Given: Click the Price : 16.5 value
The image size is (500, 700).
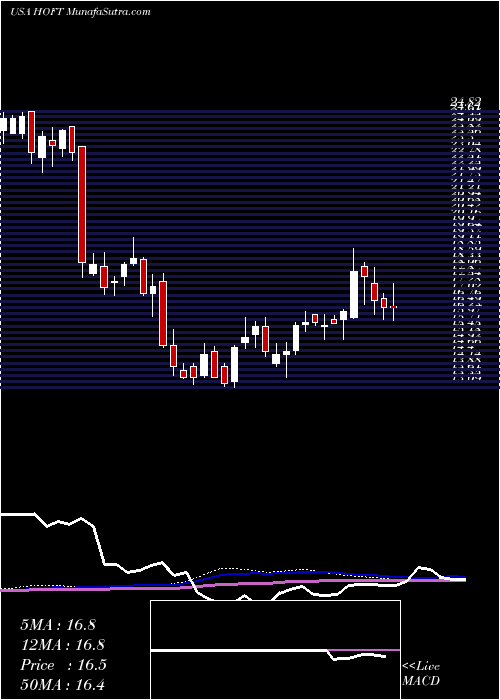Looking at the screenshot, I should coord(63,665).
